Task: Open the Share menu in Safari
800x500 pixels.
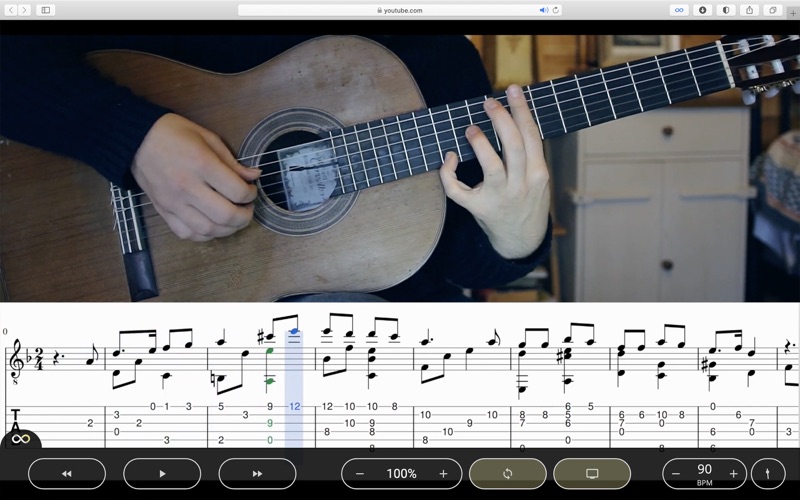Action: (749, 10)
